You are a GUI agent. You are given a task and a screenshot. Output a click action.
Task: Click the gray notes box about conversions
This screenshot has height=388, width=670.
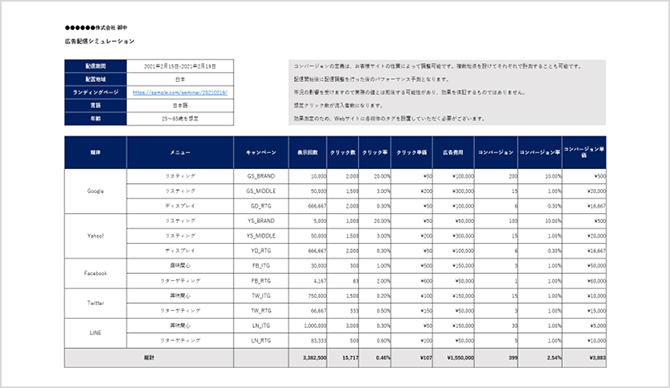pyautogui.click(x=447, y=92)
